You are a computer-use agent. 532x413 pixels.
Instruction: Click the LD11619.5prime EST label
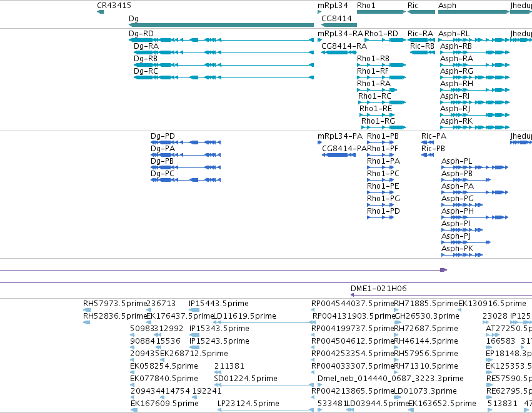[x=244, y=316]
